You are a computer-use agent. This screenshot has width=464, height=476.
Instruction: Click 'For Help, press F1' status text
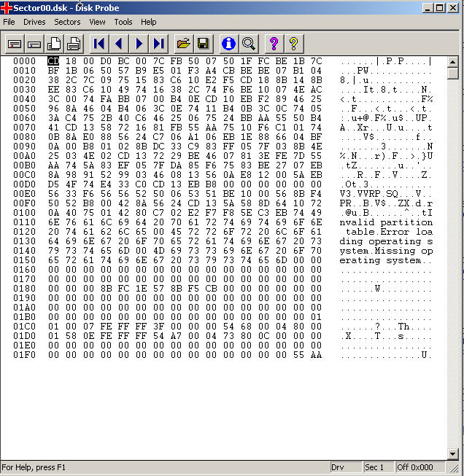click(34, 467)
